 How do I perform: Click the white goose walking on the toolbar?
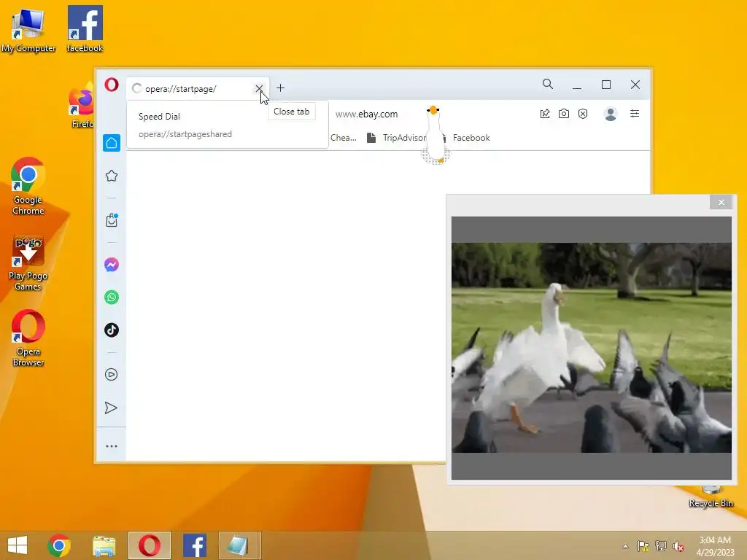[x=436, y=135]
